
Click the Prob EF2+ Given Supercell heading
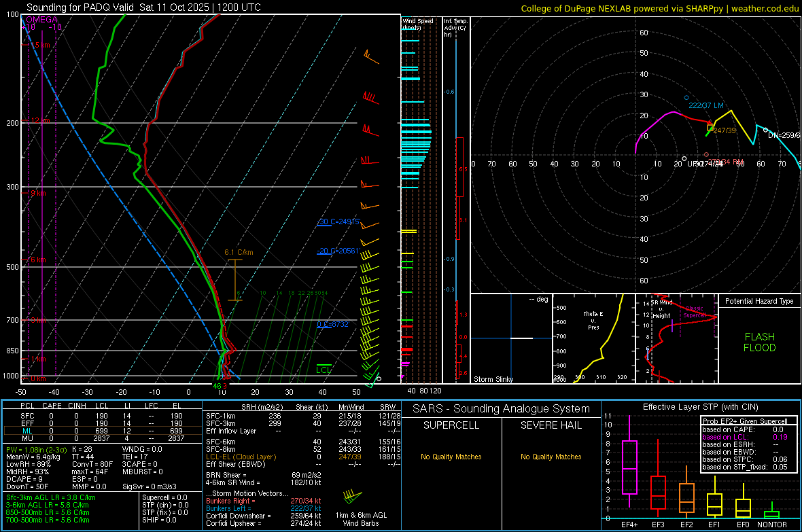click(x=745, y=421)
